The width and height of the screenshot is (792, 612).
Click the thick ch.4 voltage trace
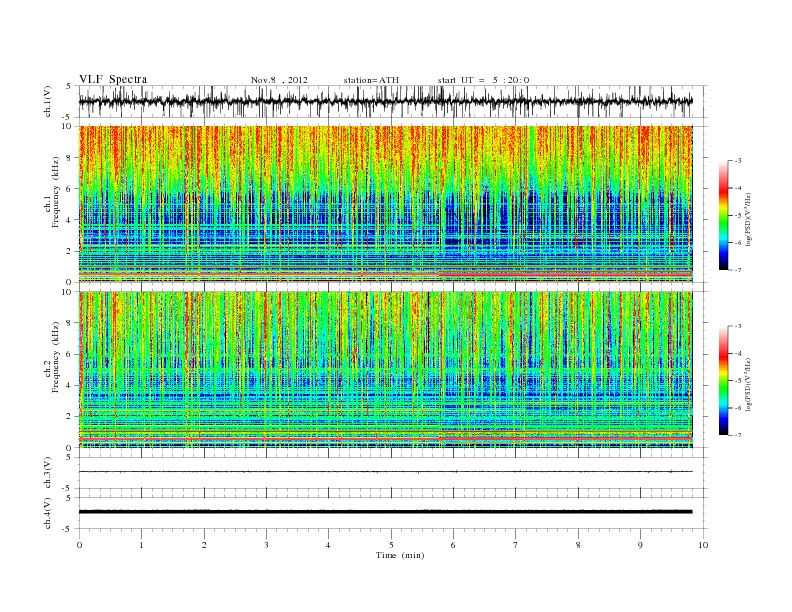(385, 512)
